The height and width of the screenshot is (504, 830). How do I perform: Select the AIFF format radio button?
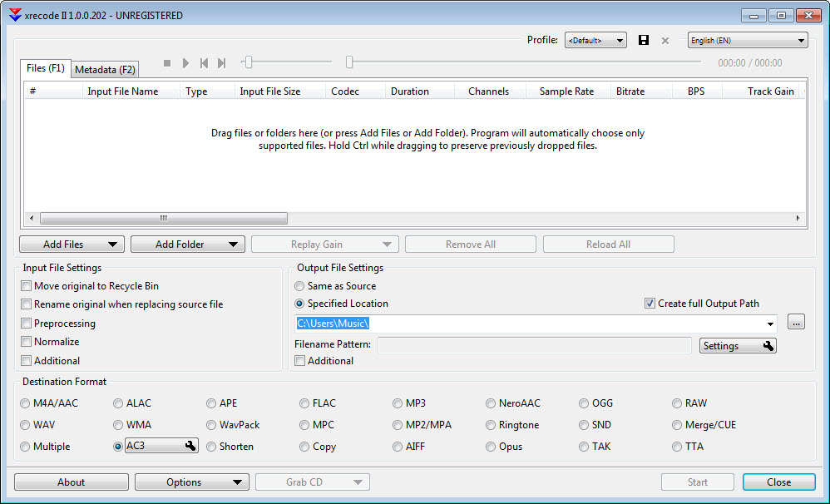coord(398,447)
